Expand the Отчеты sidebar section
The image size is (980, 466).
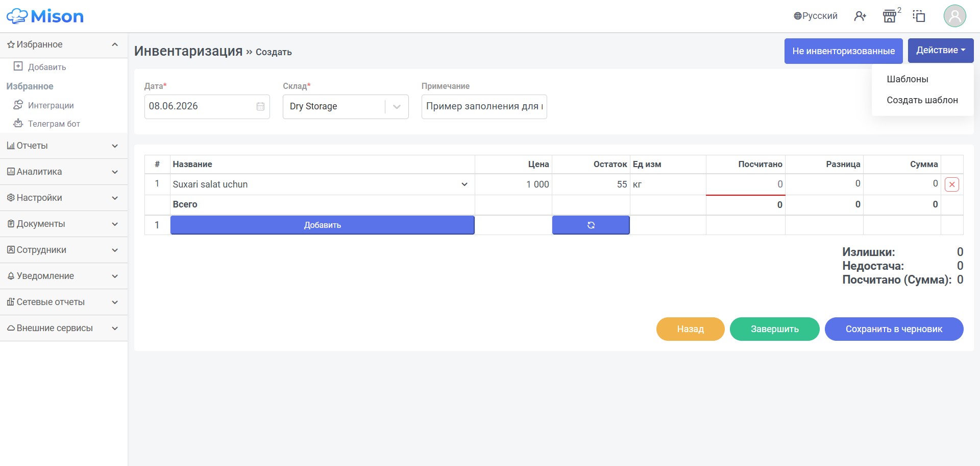pyautogui.click(x=64, y=146)
